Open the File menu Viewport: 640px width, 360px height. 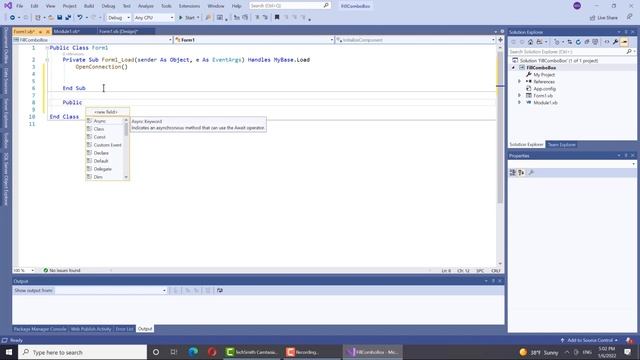point(20,6)
